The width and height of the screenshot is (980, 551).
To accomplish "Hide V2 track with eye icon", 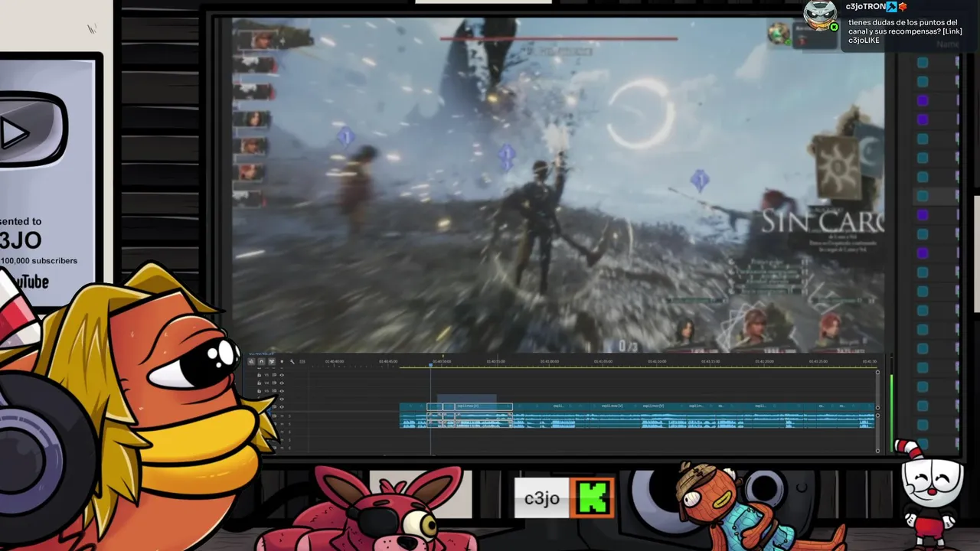I will tap(282, 399).
